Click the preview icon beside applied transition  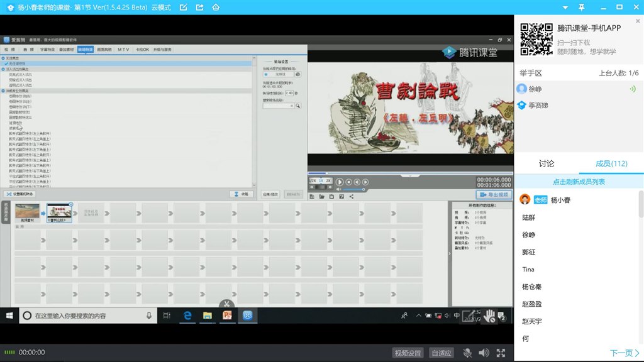click(297, 74)
